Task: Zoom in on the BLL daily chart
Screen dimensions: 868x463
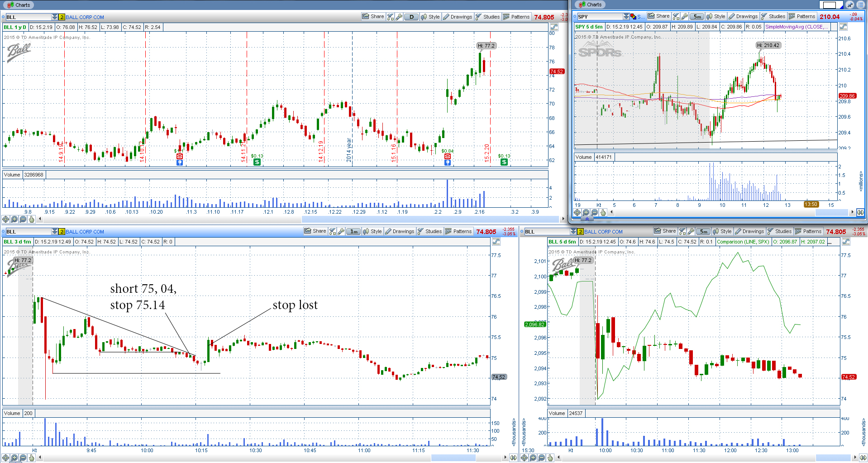Action: pos(14,219)
